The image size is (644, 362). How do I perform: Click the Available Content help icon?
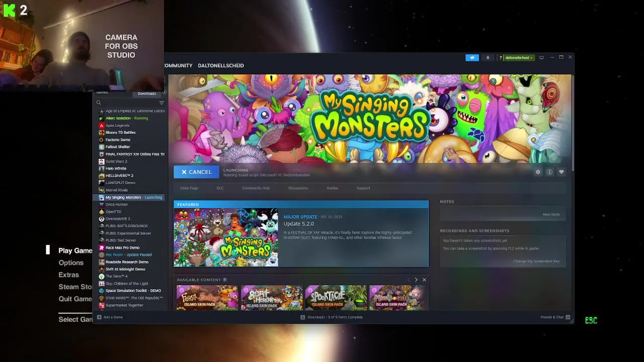pos(225,280)
